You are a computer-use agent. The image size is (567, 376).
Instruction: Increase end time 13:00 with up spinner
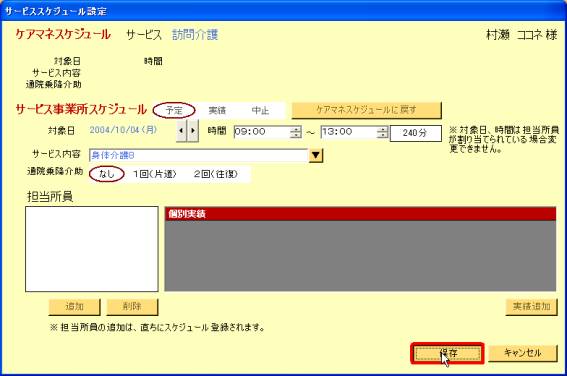click(x=383, y=129)
